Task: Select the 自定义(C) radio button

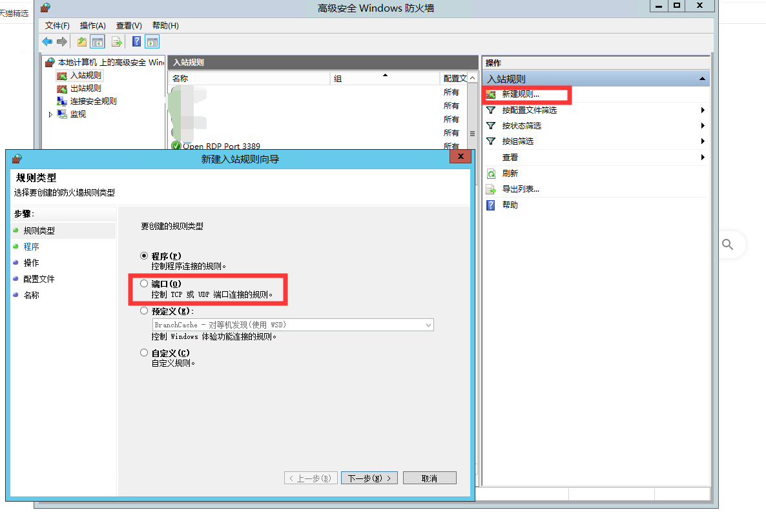Action: tap(143, 353)
